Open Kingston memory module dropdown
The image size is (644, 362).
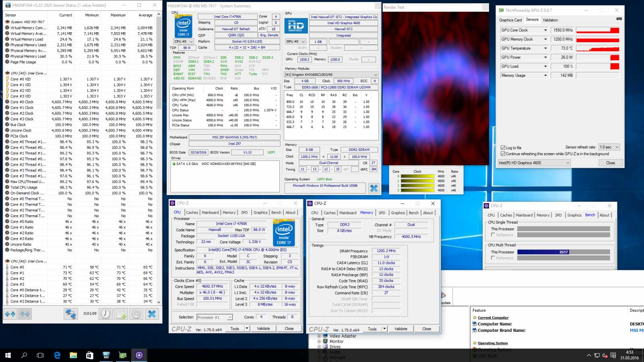[331, 74]
